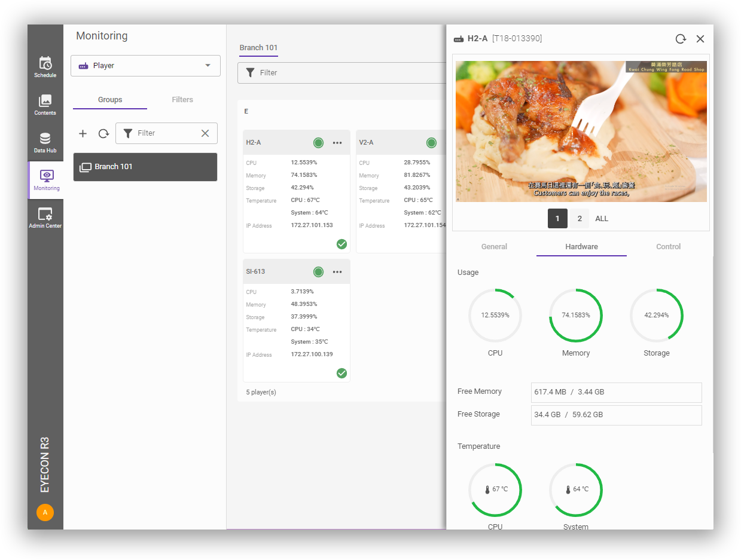
Task: Click the orange user avatar A
Action: tap(45, 512)
